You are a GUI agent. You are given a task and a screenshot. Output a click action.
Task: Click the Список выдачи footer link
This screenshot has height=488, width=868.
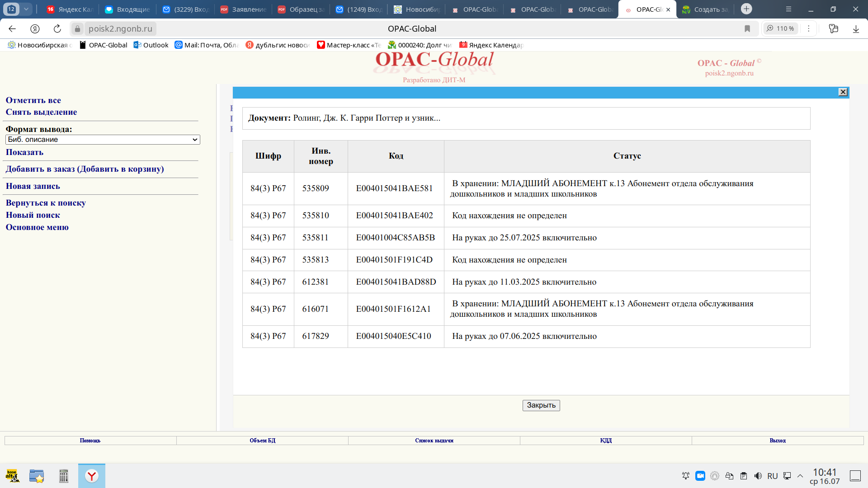[434, 441]
